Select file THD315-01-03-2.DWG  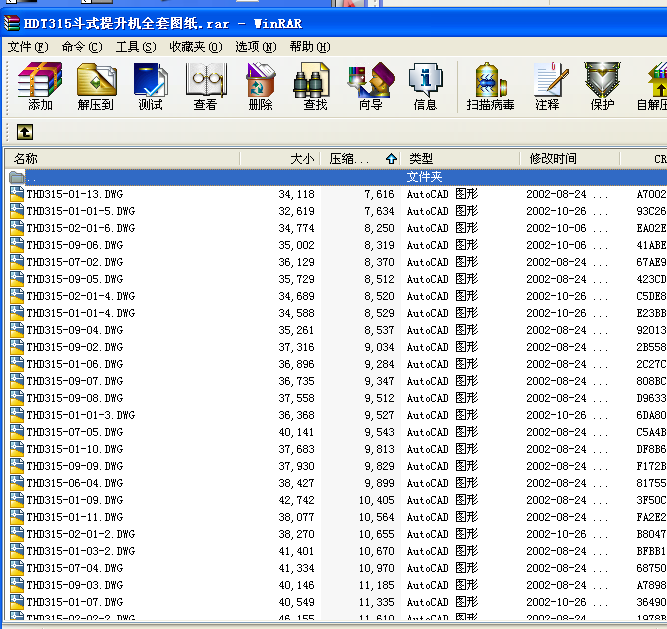point(81,551)
